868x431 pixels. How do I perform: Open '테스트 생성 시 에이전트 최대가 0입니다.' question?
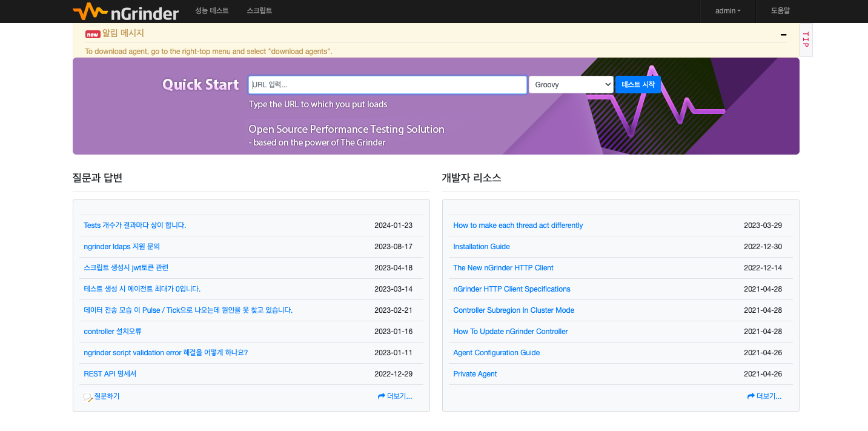point(142,289)
